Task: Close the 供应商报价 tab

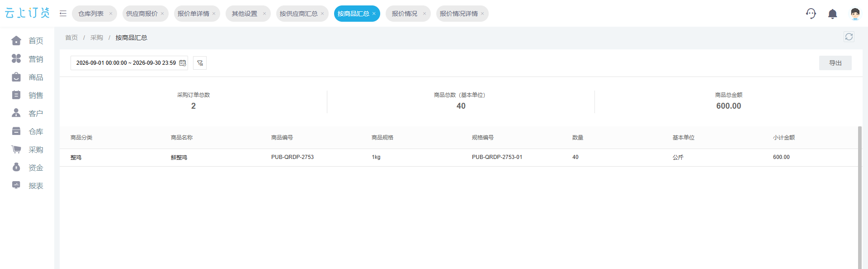Action: coord(162,14)
